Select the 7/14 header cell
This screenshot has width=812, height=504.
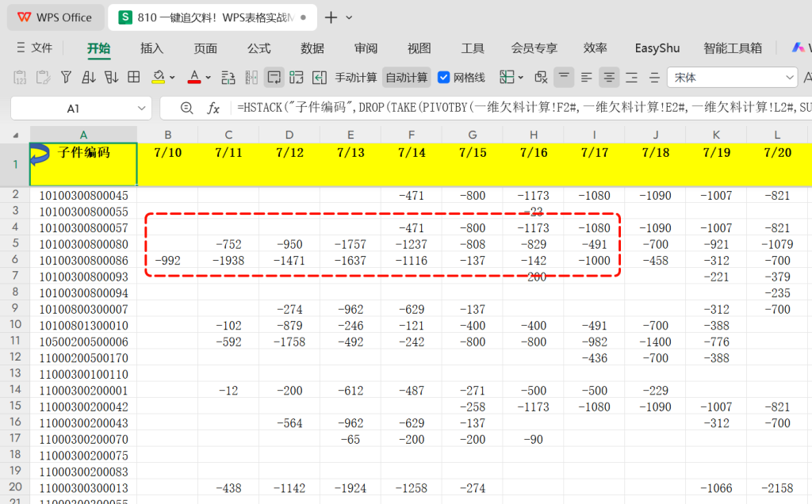(412, 164)
